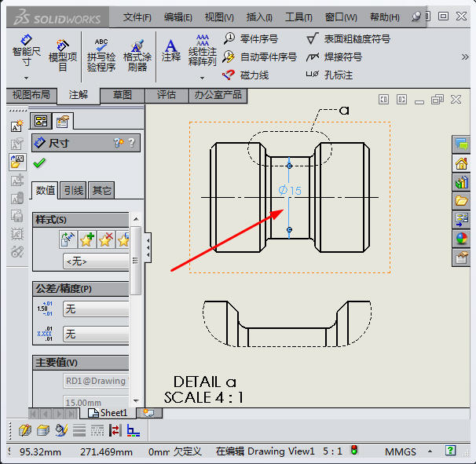Open the Appearances color ball pane
The image size is (476, 464).
click(461, 239)
